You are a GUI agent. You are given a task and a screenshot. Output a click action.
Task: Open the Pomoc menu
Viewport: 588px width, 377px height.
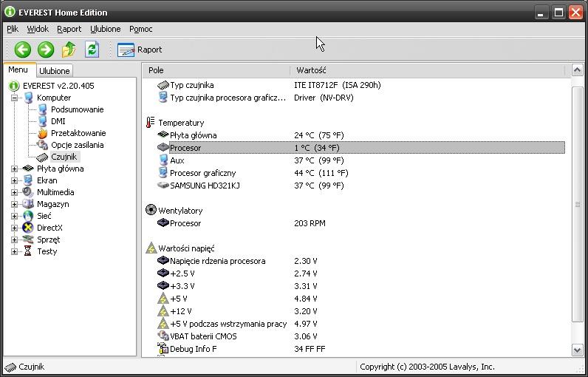140,29
